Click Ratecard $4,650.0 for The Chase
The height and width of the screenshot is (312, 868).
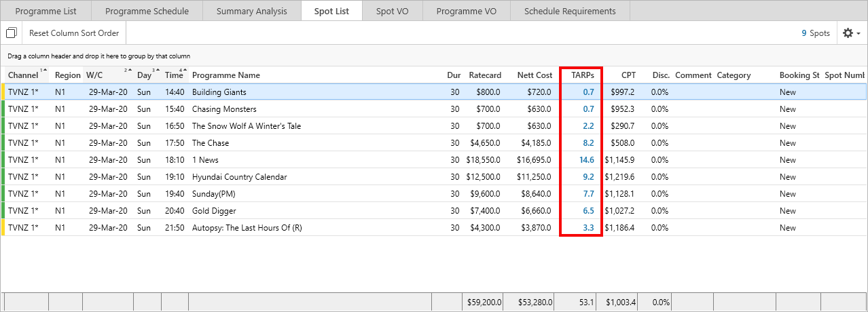[x=484, y=143]
